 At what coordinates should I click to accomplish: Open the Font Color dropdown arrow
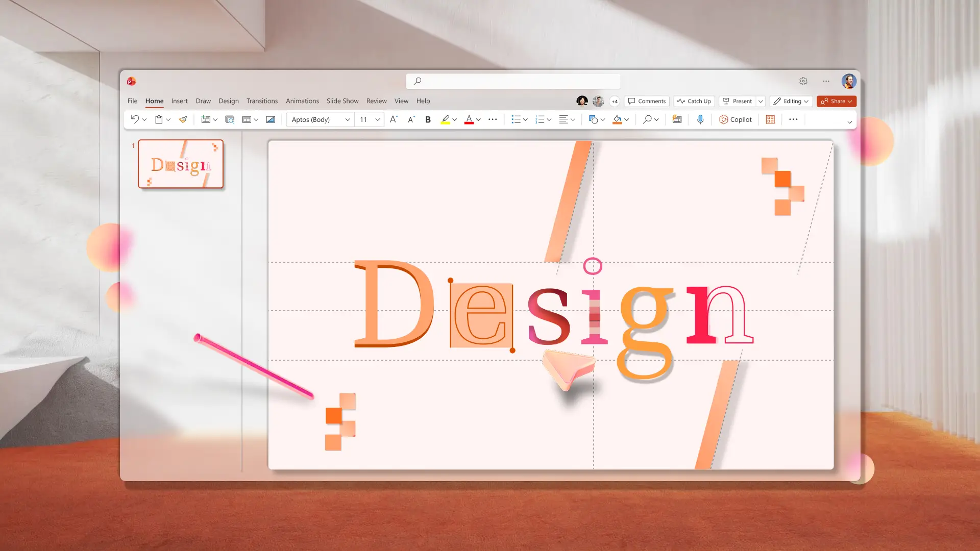[x=478, y=119]
